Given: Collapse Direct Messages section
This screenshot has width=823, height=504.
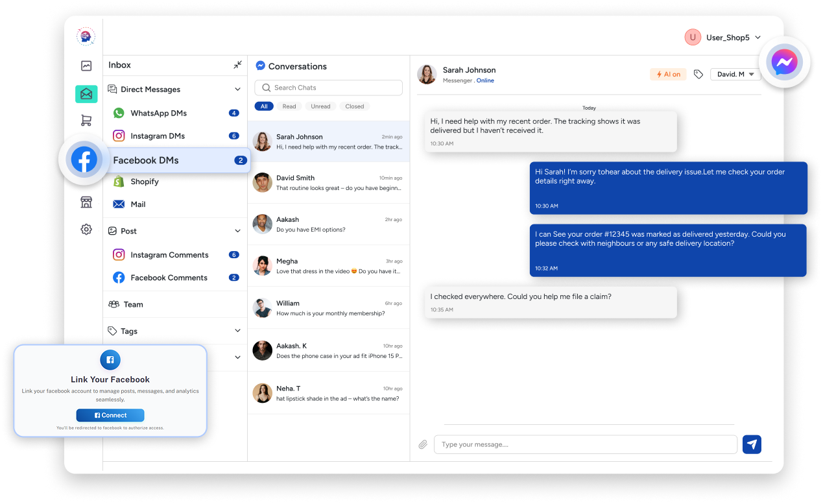Looking at the screenshot, I should [238, 90].
